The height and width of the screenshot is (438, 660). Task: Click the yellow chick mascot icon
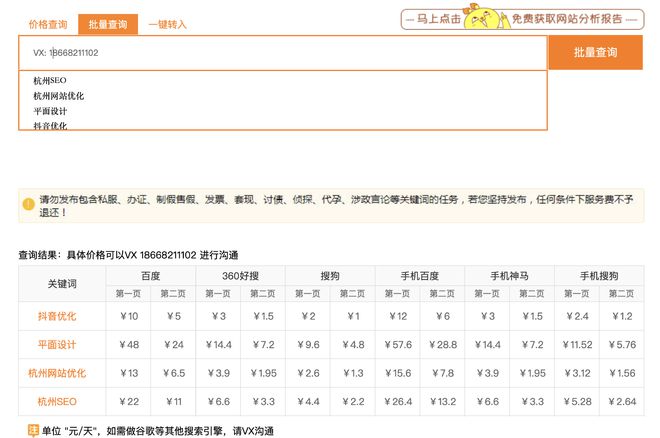482,17
